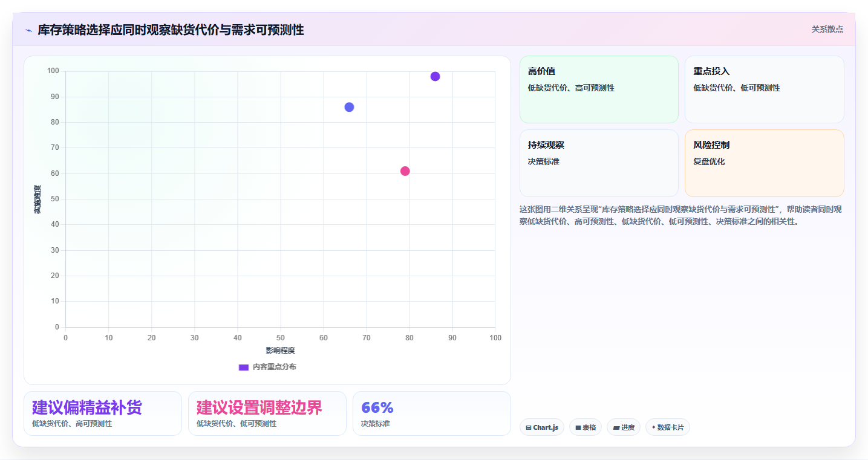Click the 进度 tag chip
This screenshot has width=868, height=460.
pyautogui.click(x=624, y=427)
